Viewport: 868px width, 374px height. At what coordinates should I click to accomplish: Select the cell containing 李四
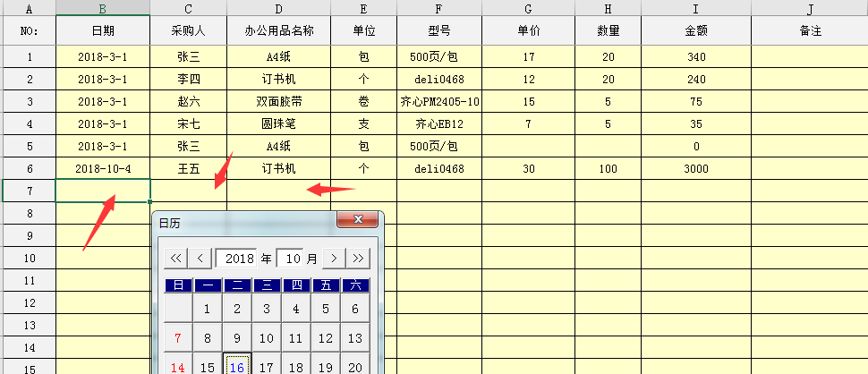pyautogui.click(x=188, y=79)
